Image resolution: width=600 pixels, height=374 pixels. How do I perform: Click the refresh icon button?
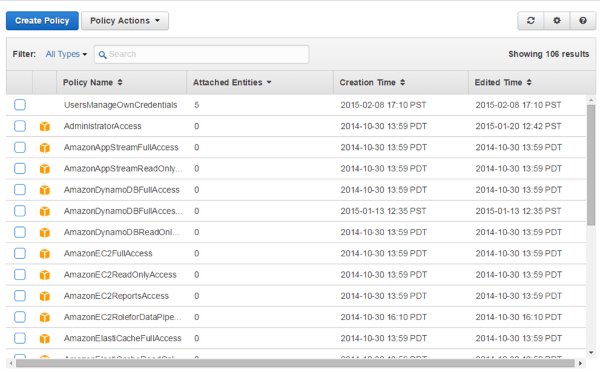531,21
